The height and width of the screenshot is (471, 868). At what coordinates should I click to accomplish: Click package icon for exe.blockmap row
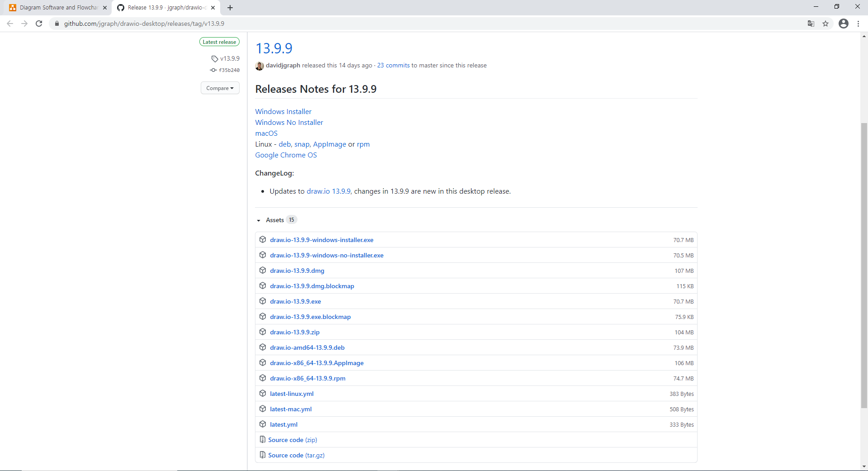(x=263, y=316)
